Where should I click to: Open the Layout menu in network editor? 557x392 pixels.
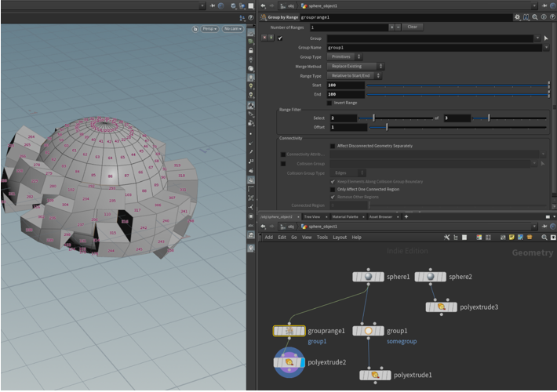coord(339,237)
